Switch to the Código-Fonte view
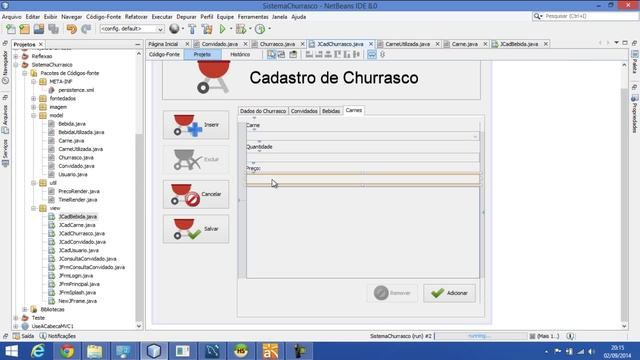The image size is (640, 360). coord(164,54)
